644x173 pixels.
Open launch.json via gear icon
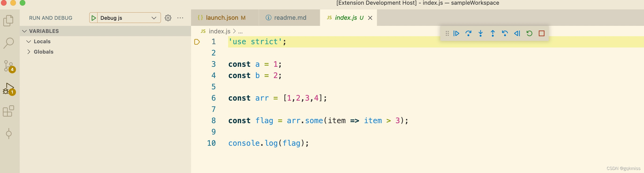pyautogui.click(x=168, y=18)
